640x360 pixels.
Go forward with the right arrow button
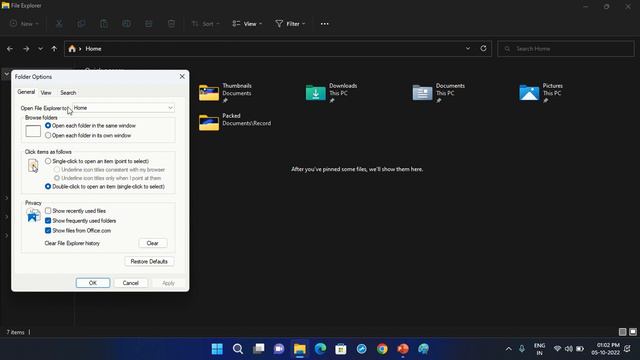(x=26, y=49)
